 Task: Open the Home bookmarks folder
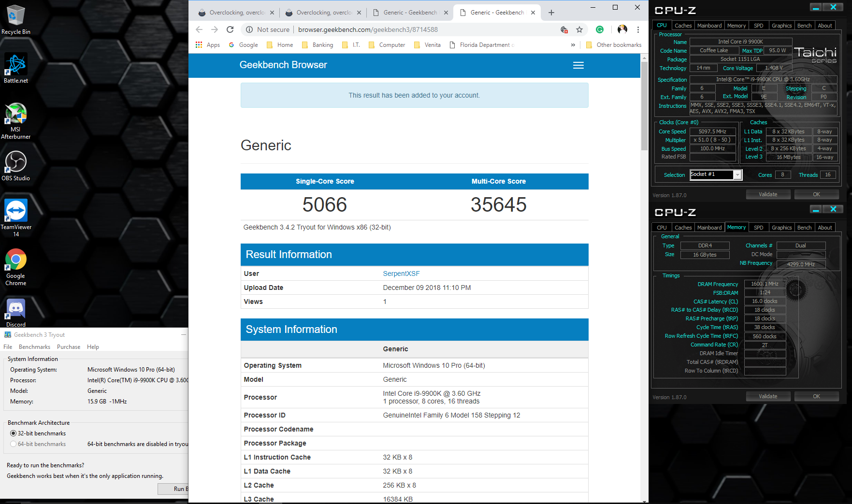pyautogui.click(x=280, y=45)
